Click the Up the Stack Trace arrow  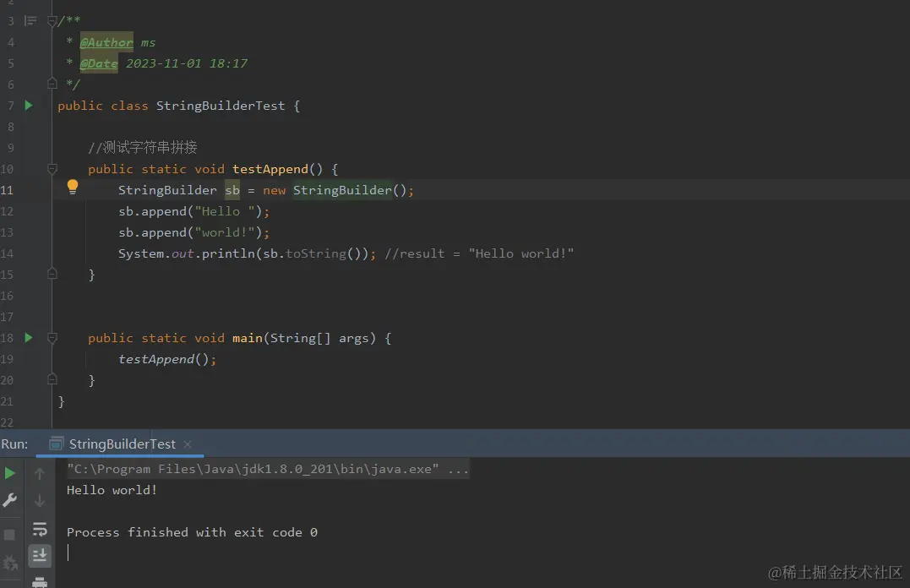pyautogui.click(x=40, y=474)
